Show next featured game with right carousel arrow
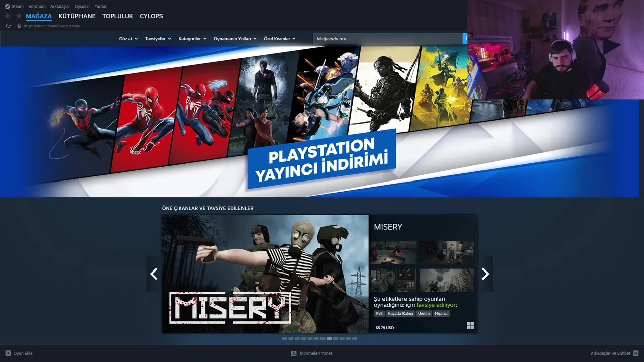The width and height of the screenshot is (644, 362). [485, 274]
